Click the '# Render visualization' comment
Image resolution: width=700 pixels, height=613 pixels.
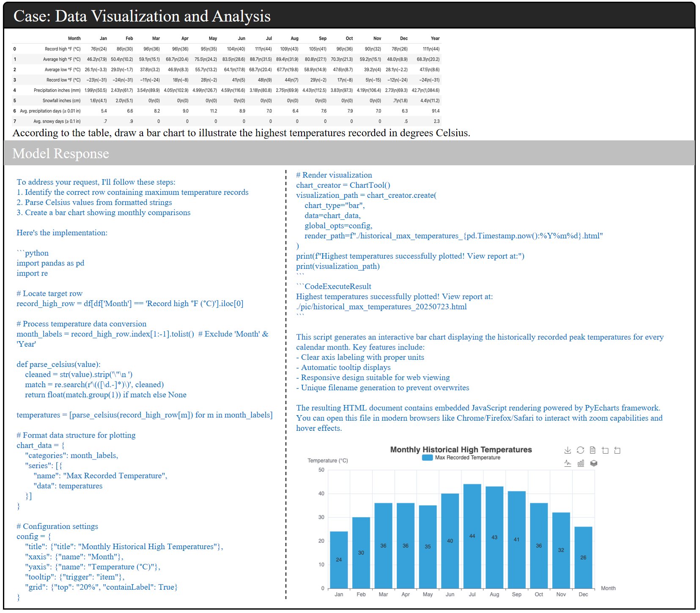pyautogui.click(x=334, y=175)
